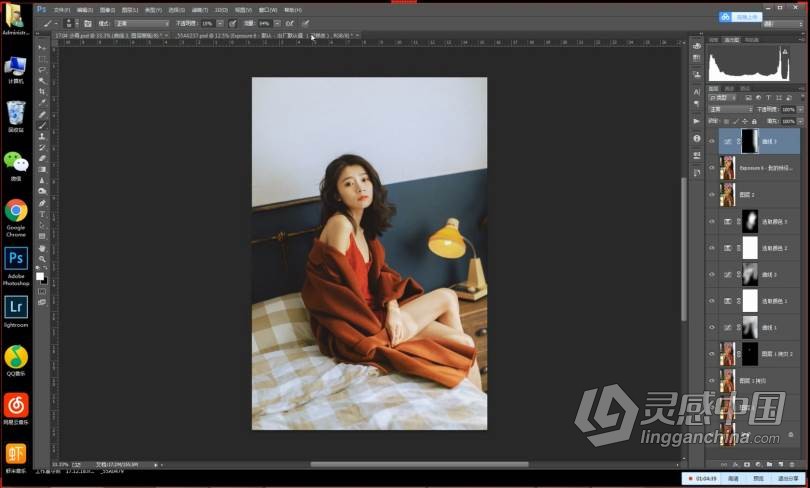Create new adjustment layer from panel bottom
Screen dimensions: 810x488
(x=758, y=465)
